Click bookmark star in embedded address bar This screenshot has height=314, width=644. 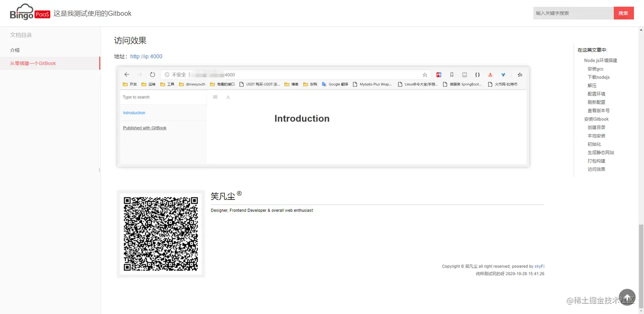[x=425, y=74]
